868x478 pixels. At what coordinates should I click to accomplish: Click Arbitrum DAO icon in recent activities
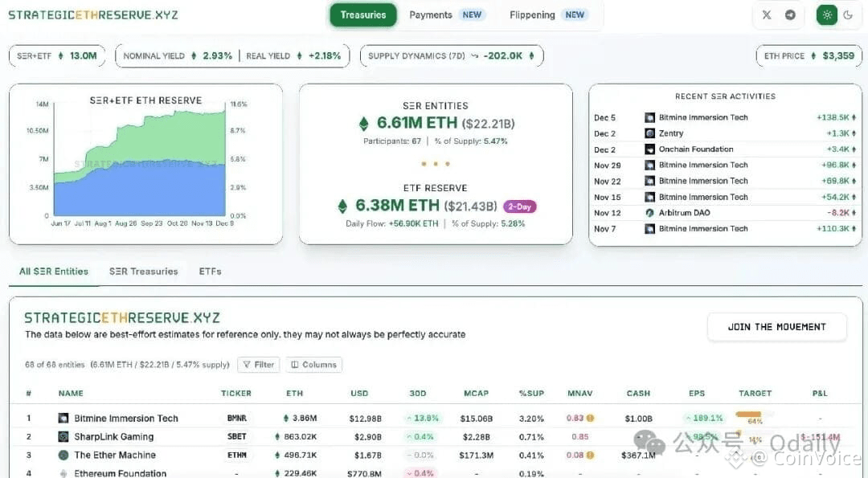pos(650,212)
